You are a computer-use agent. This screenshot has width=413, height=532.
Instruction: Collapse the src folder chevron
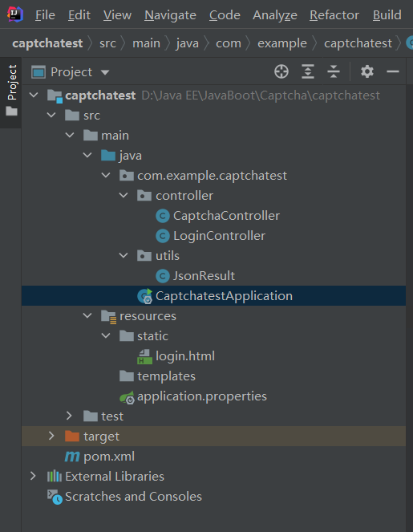51,116
